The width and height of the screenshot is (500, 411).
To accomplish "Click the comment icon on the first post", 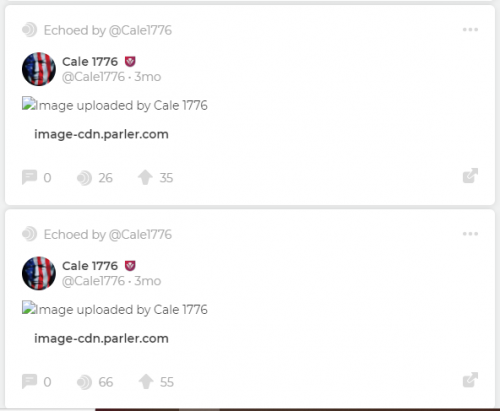I will tap(29, 177).
